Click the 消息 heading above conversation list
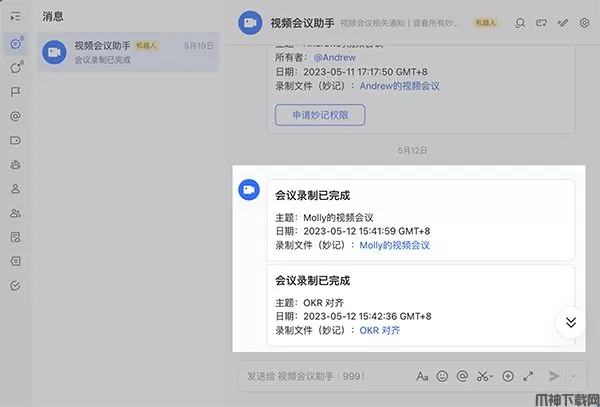This screenshot has width=600, height=407. coord(53,16)
